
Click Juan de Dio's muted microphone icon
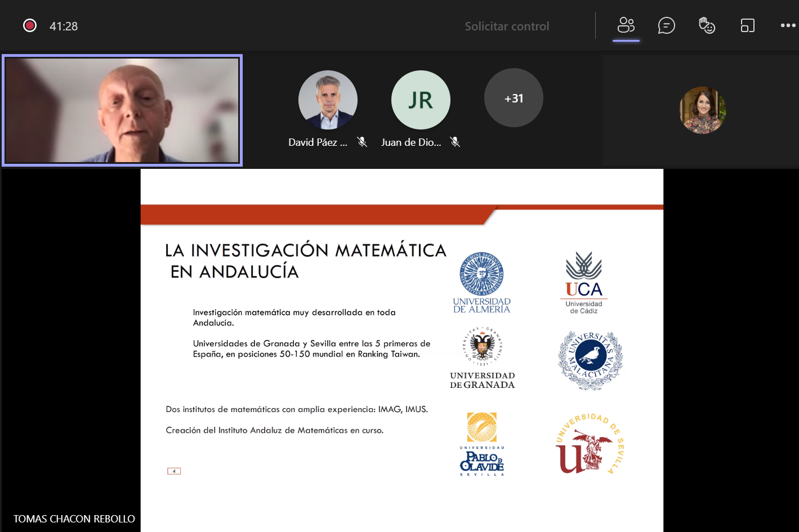point(455,142)
